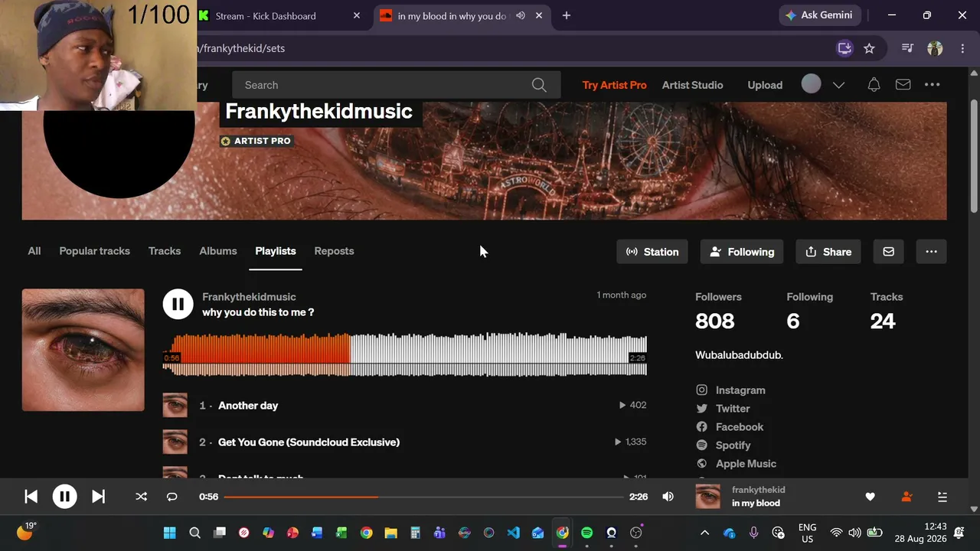Start the artist Station
This screenshot has width=980, height=551.
click(652, 252)
